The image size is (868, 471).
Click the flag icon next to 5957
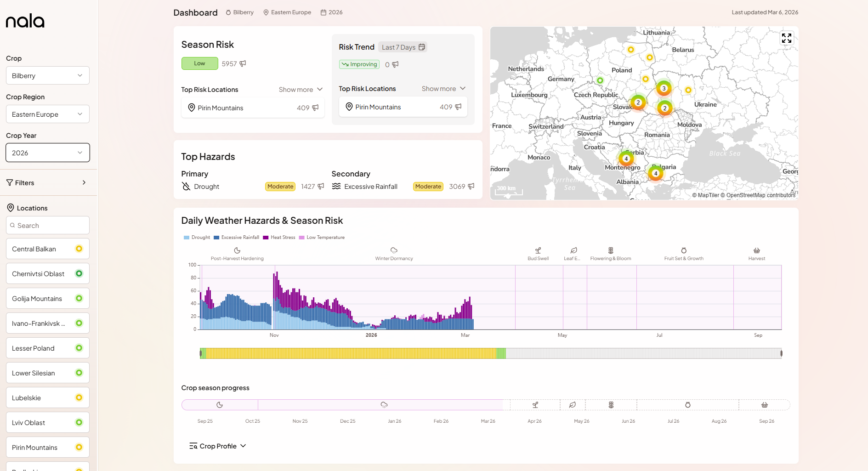[x=243, y=63]
